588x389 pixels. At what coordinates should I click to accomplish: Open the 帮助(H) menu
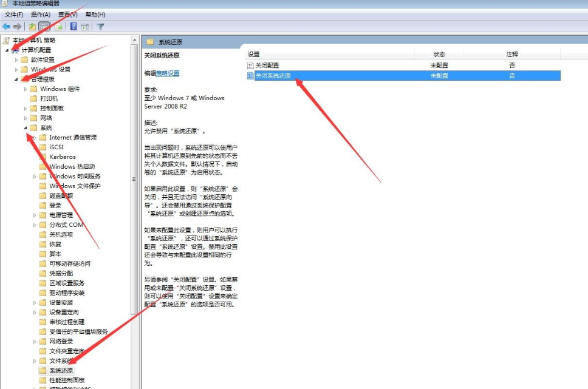click(95, 15)
